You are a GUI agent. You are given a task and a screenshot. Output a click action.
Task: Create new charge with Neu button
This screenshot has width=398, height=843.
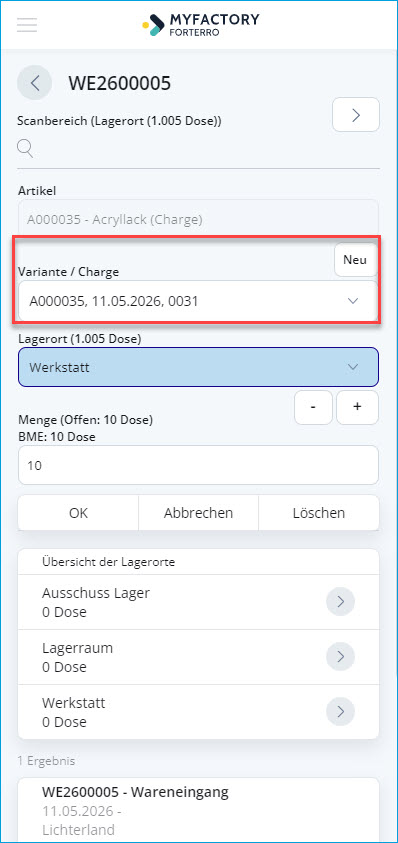(355, 260)
